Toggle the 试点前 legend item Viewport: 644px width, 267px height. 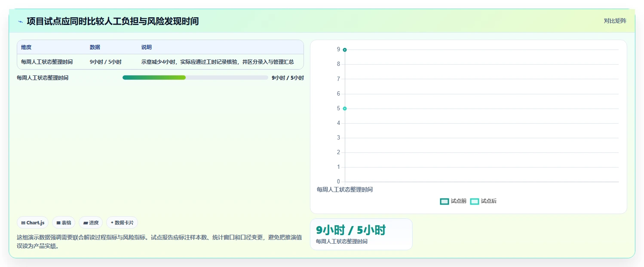coord(453,201)
